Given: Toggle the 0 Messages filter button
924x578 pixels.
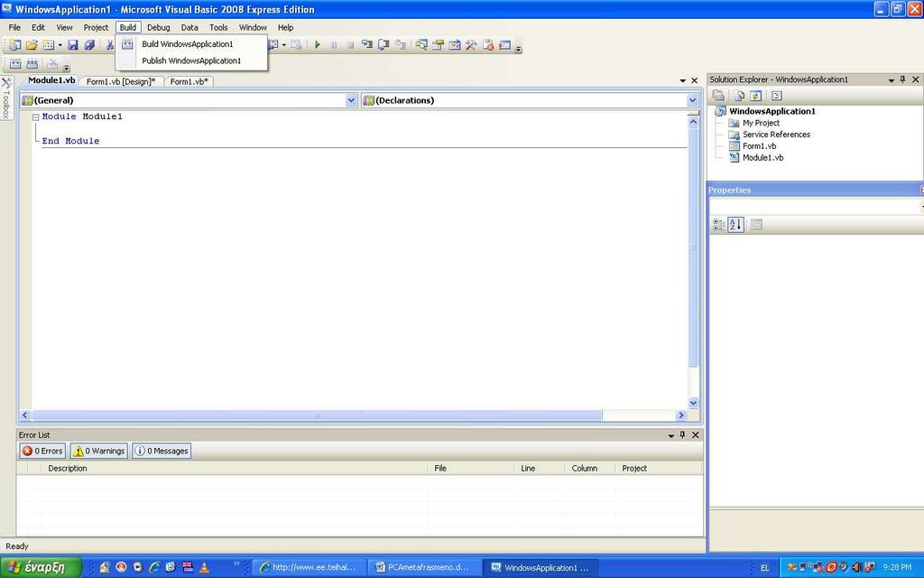Looking at the screenshot, I should coord(162,451).
